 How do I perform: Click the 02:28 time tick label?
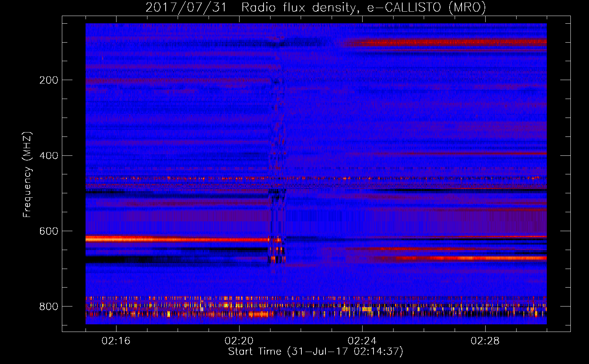(x=485, y=341)
